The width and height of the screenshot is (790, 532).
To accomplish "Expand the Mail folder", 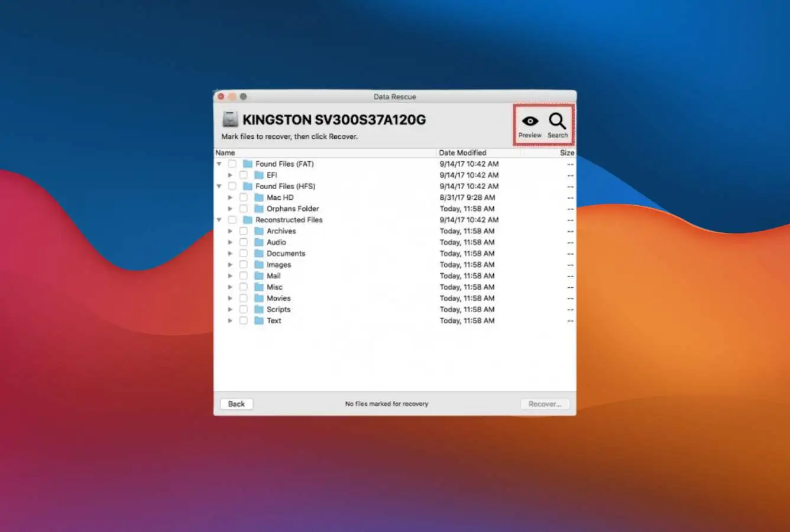I will coord(231,276).
